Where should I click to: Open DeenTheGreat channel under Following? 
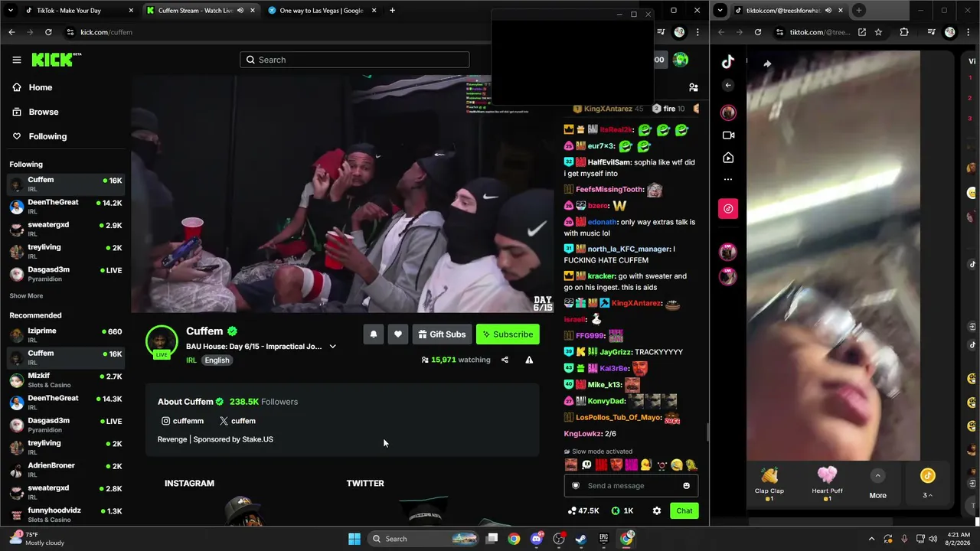[64, 206]
